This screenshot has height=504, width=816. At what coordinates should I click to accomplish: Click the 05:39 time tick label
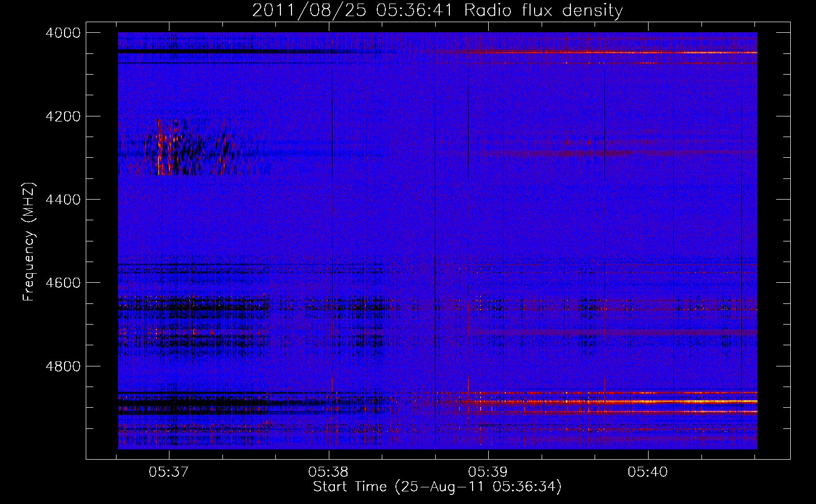coord(488,472)
